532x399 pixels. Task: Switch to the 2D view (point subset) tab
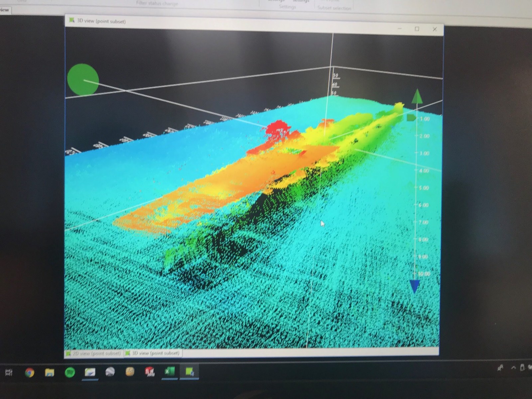pos(94,353)
